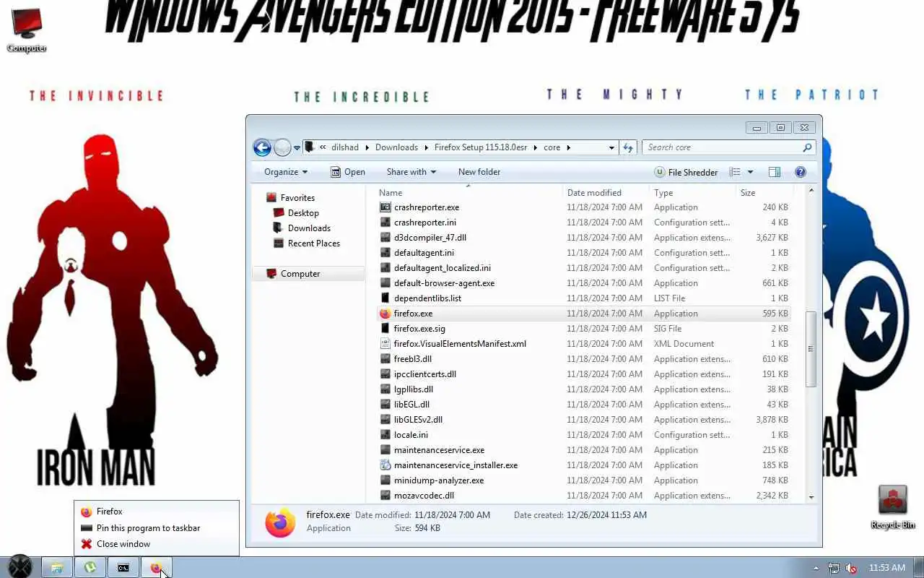This screenshot has width=924, height=578.
Task: Click the maintenanceservice_installer.exe file icon
Action: point(385,465)
